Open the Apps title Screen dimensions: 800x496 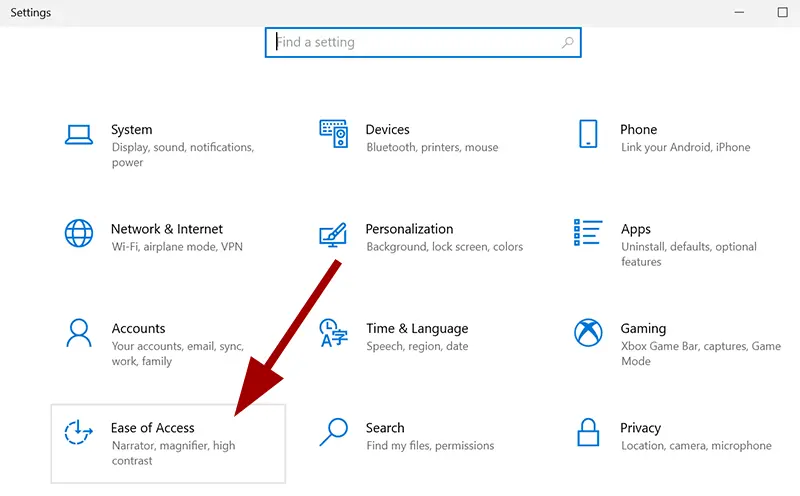636,230
